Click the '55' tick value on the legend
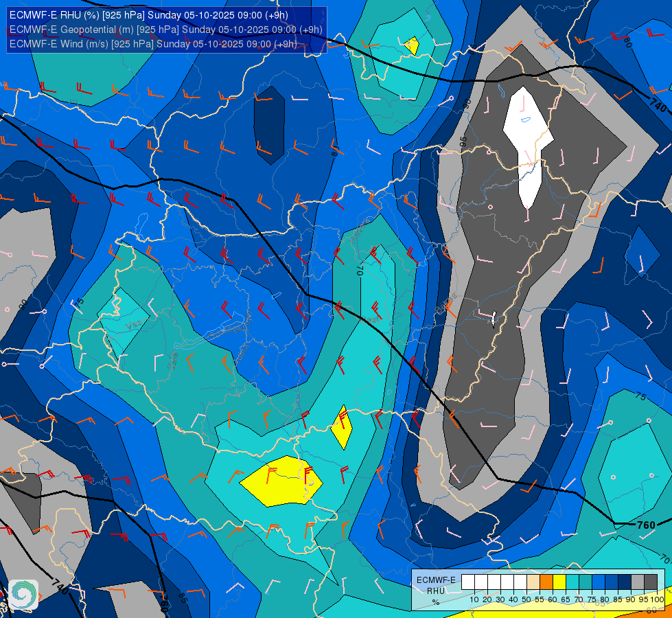 click(540, 600)
